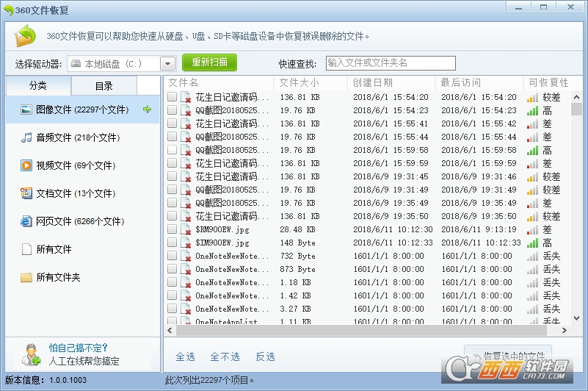The height and width of the screenshot is (391, 588).
Task: Sort by the file size column header
Action: coord(299,82)
